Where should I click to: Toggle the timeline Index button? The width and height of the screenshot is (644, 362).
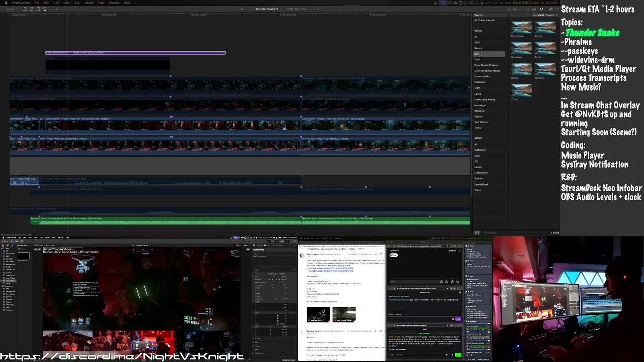[10, 9]
